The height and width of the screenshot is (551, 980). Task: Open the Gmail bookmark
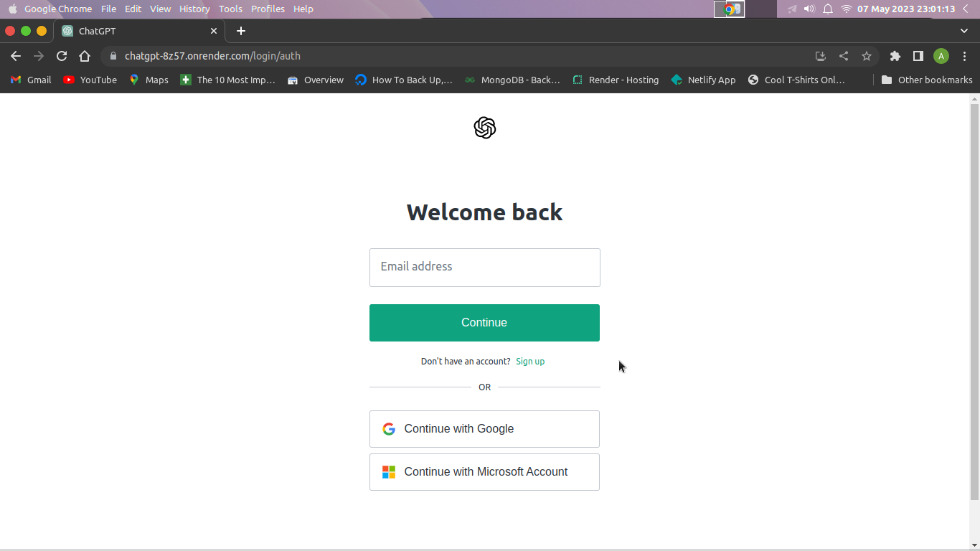(31, 80)
